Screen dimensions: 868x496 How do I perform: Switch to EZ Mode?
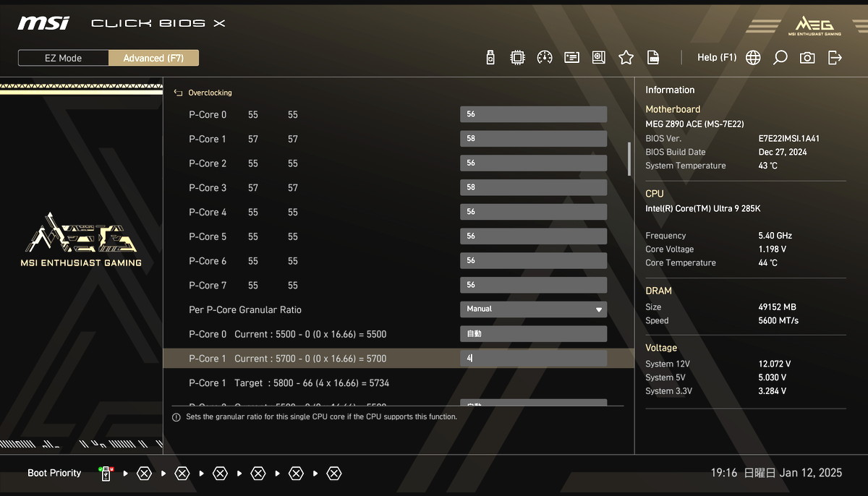click(x=63, y=58)
